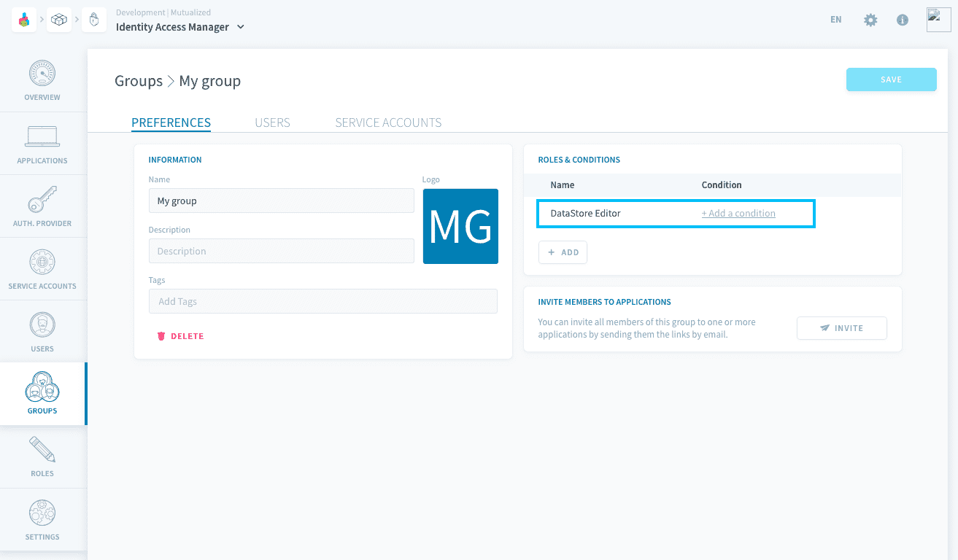Image resolution: width=958 pixels, height=560 pixels.
Task: Click the '+ Add a condition' link
Action: [738, 214]
